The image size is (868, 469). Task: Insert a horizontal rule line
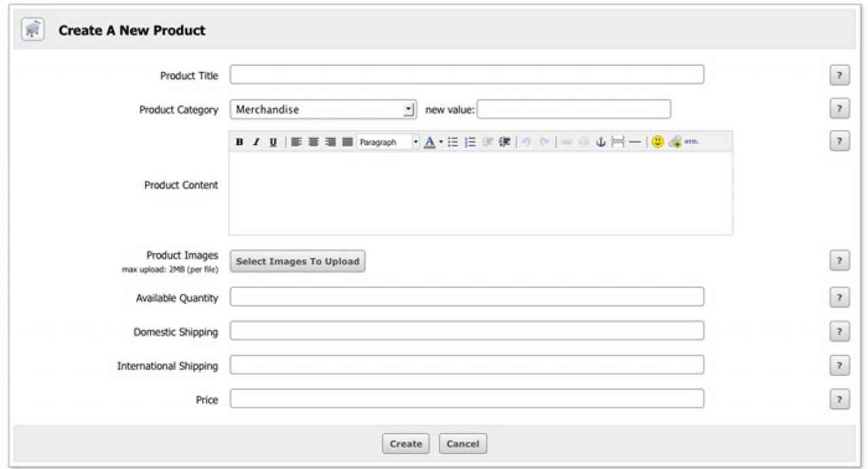tap(634, 142)
